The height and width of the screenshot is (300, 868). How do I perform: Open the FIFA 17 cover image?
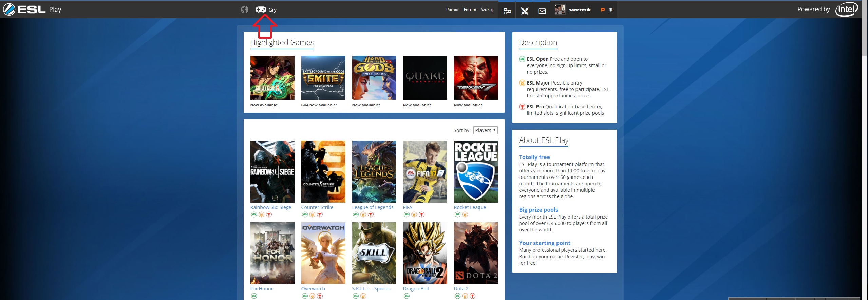point(425,172)
